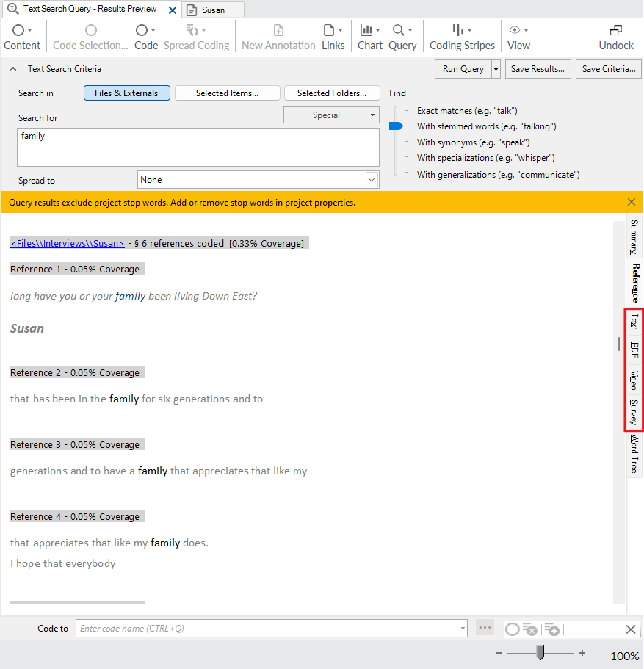Click the zoom slider handle
This screenshot has width=644, height=669.
540,652
